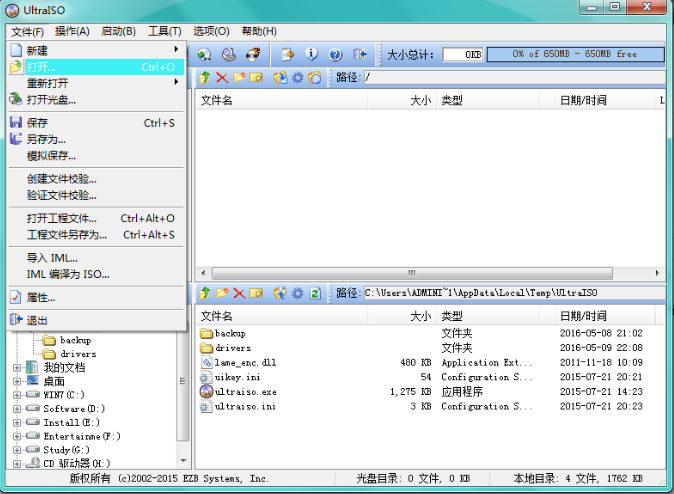This screenshot has width=674, height=494.
Task: Click the folder tree scrollbar down arrow
Action: pos(184,460)
